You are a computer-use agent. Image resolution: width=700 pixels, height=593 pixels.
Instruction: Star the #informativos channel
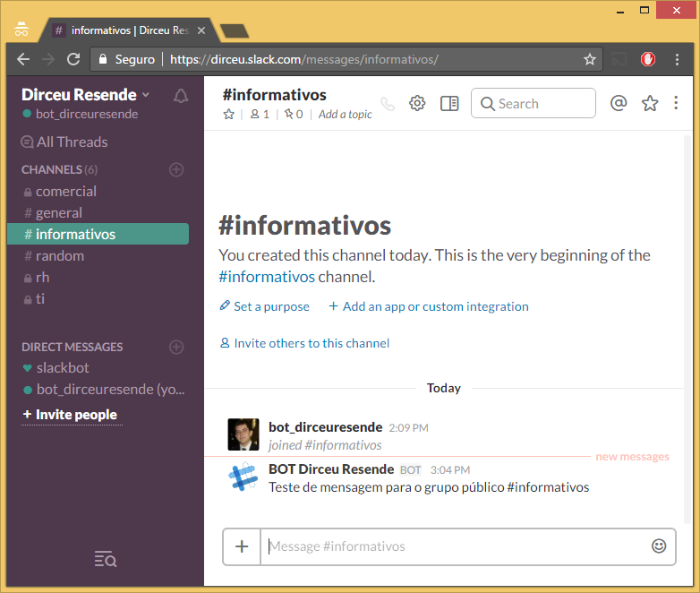coord(228,115)
